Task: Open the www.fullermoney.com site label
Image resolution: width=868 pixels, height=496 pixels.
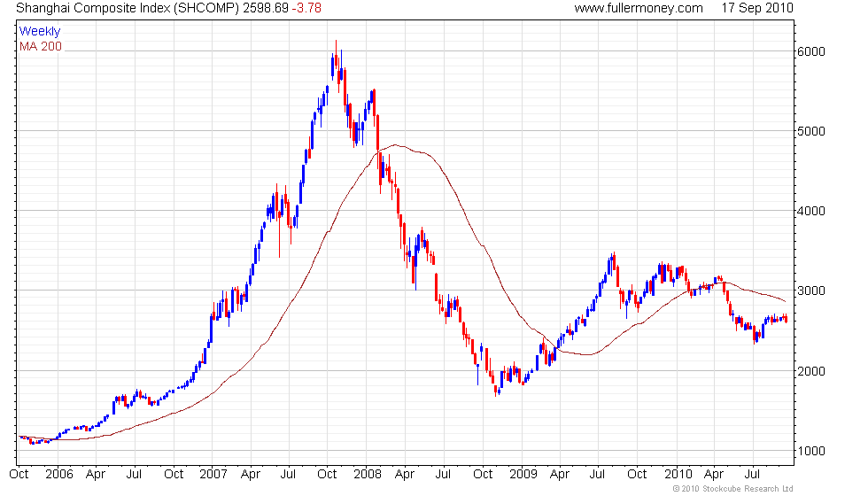Action: [639, 8]
